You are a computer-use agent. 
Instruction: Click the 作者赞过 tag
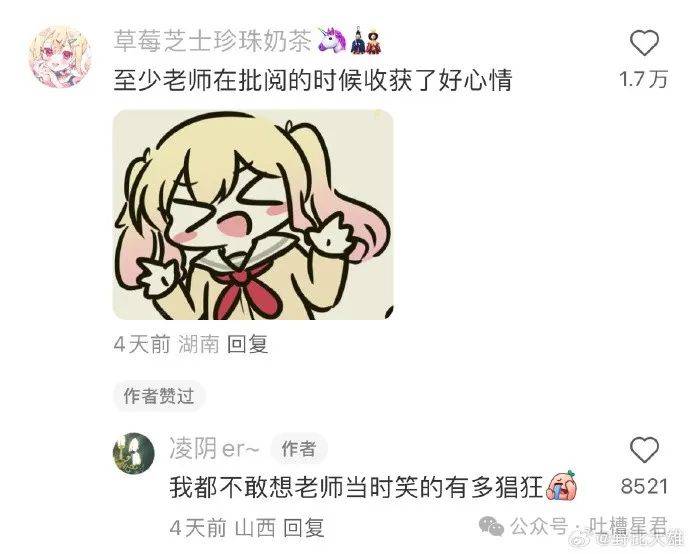pyautogui.click(x=158, y=396)
